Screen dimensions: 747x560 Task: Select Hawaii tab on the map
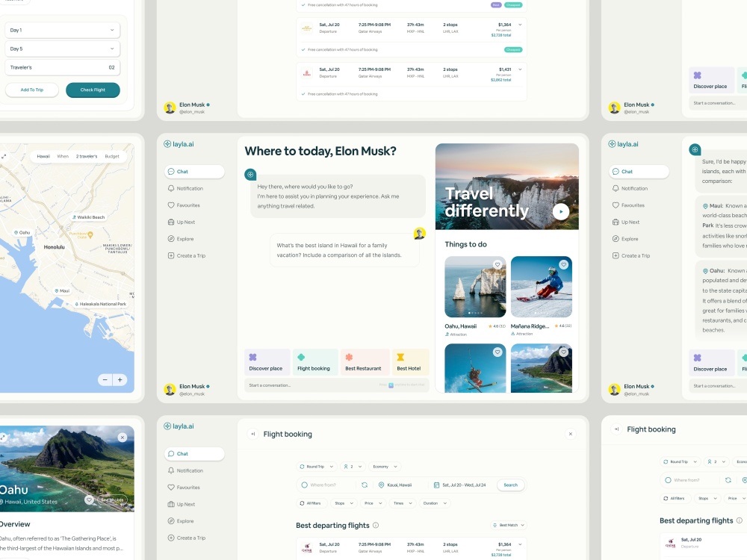(43, 156)
